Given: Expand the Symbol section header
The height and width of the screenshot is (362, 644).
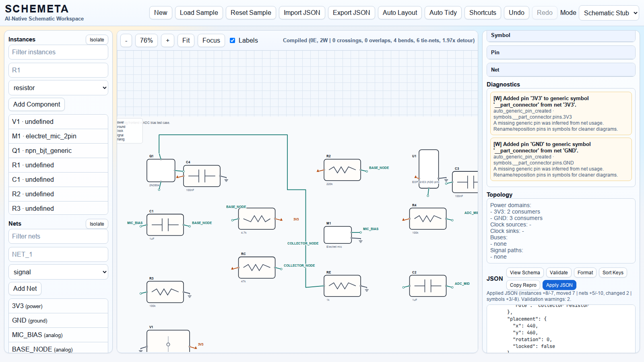Looking at the screenshot, I should (x=560, y=35).
